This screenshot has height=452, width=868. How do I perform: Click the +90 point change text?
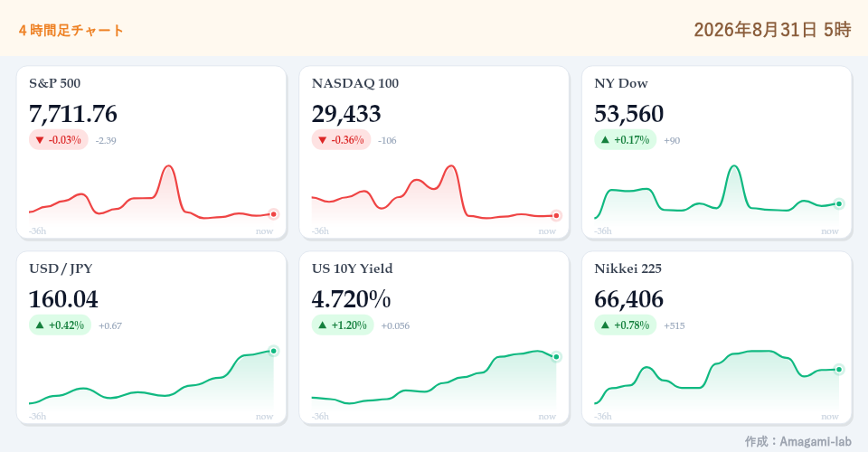(672, 140)
